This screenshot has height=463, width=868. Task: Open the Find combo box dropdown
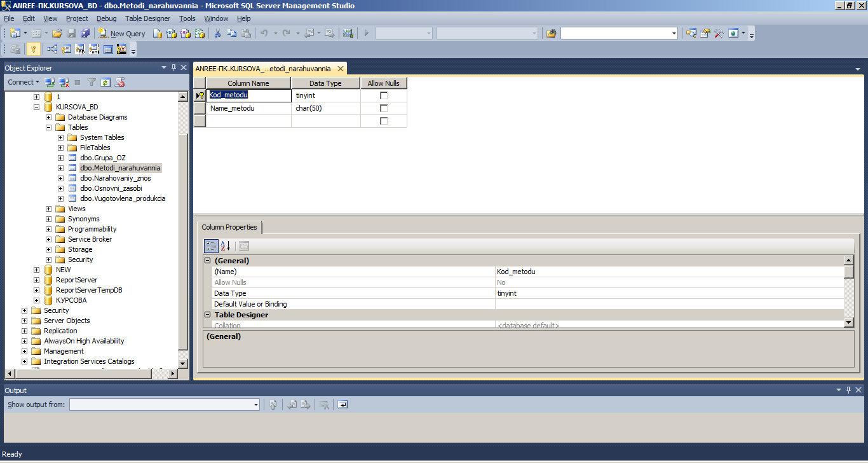pos(674,33)
